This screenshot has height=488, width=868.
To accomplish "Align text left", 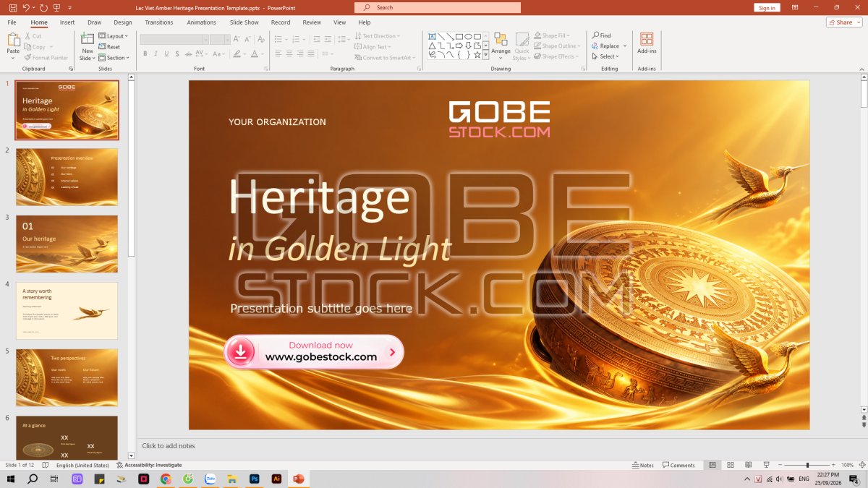I will [278, 53].
